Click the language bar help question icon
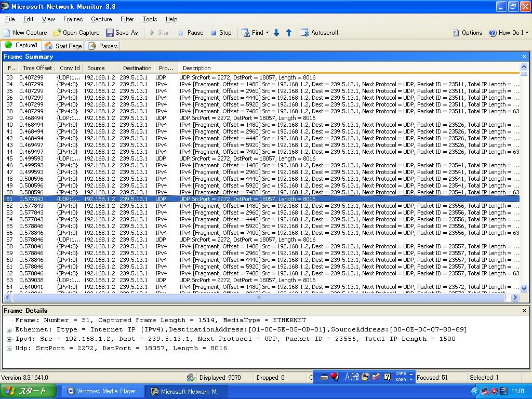The width and height of the screenshot is (532, 399). 387,377
